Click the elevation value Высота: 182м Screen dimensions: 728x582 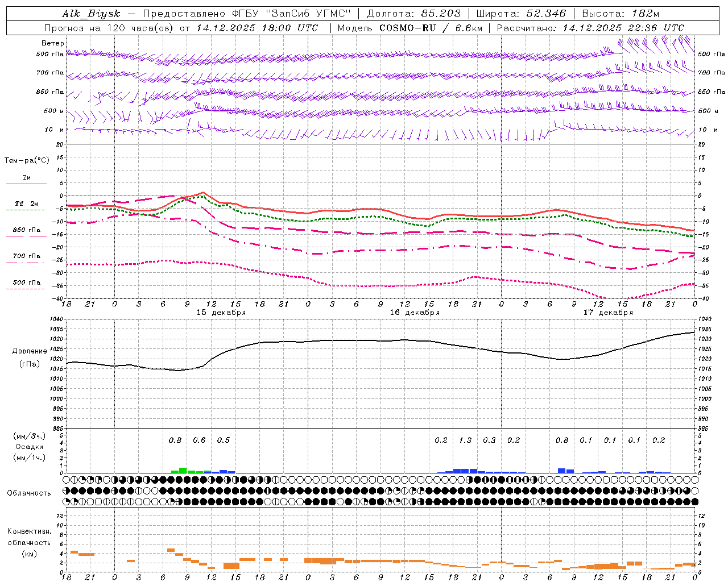(621, 14)
